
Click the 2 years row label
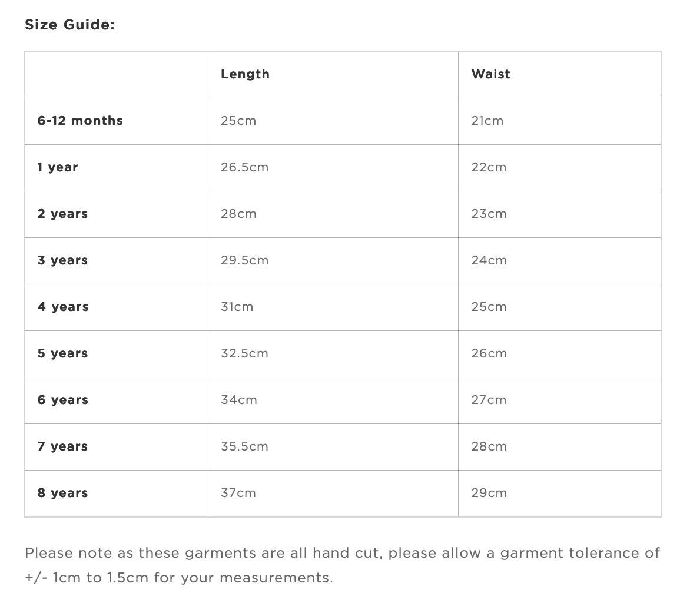pos(62,214)
